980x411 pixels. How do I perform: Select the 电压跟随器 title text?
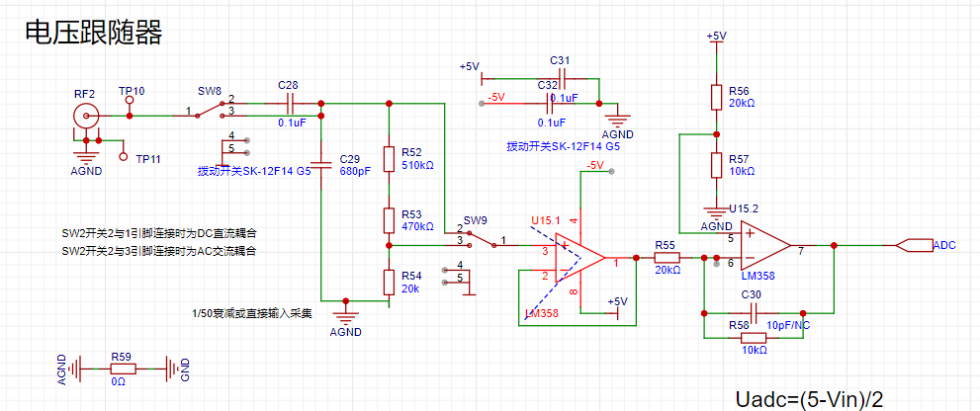pyautogui.click(x=94, y=33)
